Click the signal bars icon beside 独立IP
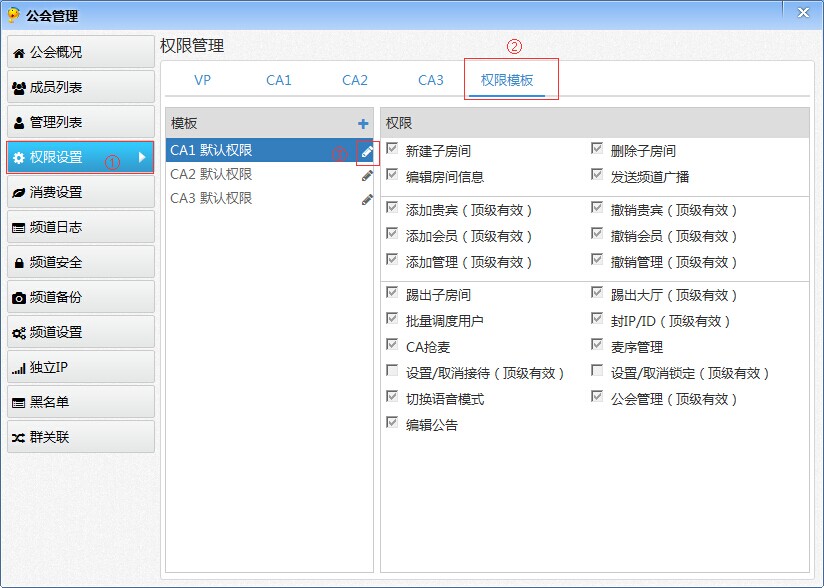 click(x=19, y=368)
